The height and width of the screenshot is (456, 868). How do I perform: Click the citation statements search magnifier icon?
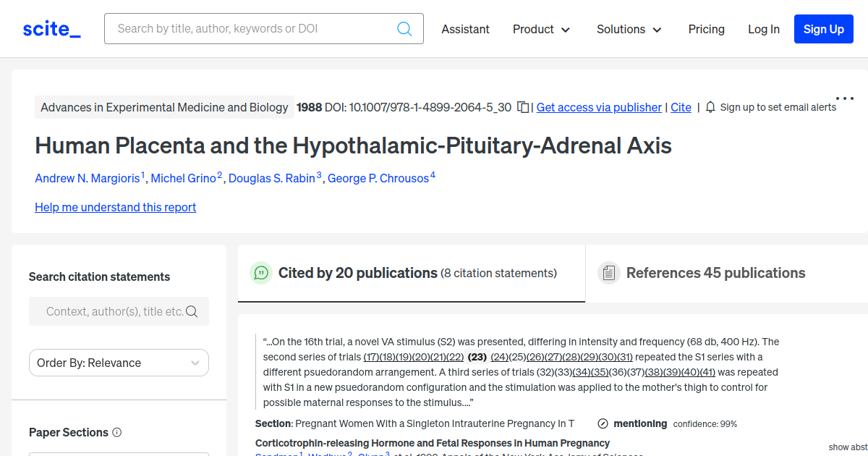(192, 311)
